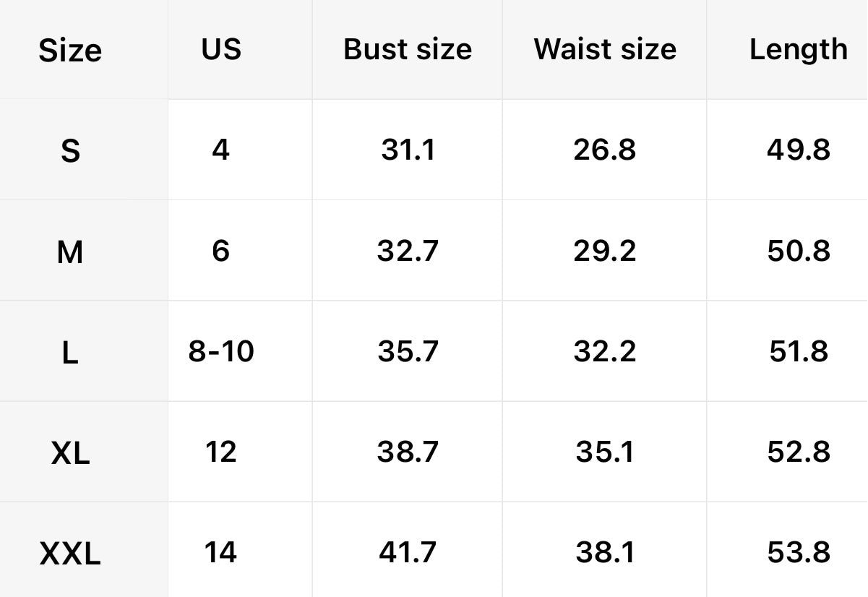Screen dimensions: 868x597
Task: Select the S size row label
Action: [x=70, y=151]
